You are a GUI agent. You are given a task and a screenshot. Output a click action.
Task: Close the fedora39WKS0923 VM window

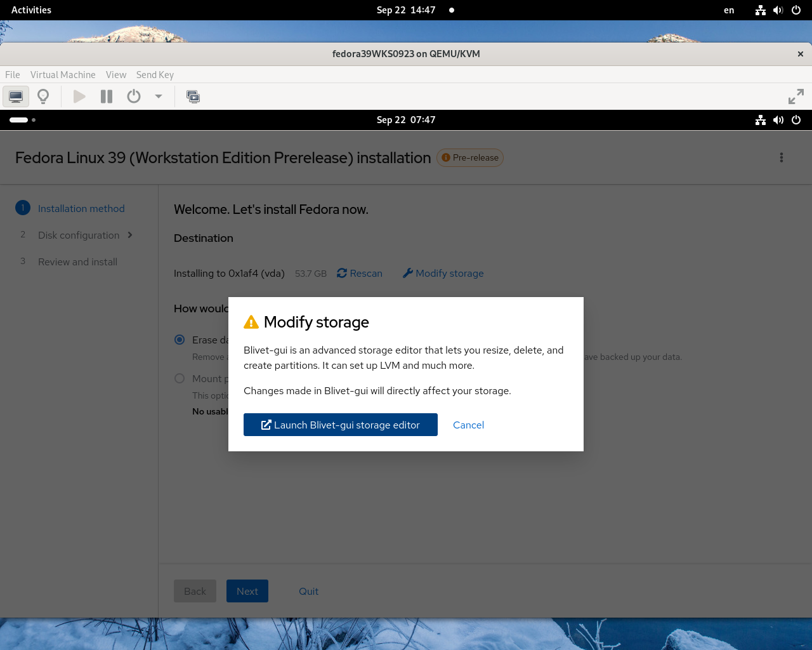coord(801,54)
